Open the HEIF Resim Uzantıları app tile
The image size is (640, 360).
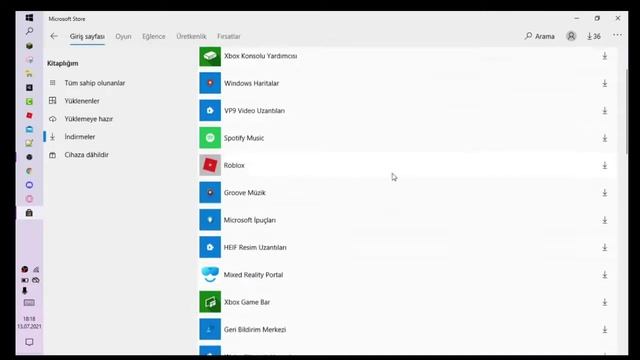click(x=210, y=247)
